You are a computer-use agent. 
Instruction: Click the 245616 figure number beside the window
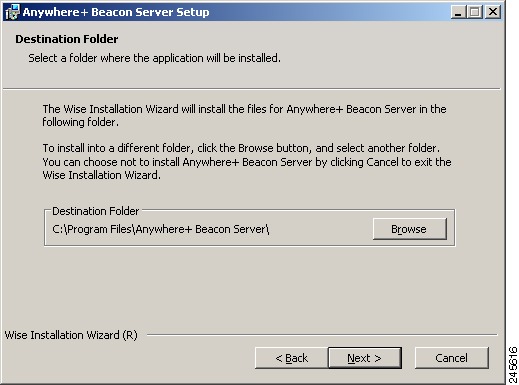tap(513, 365)
